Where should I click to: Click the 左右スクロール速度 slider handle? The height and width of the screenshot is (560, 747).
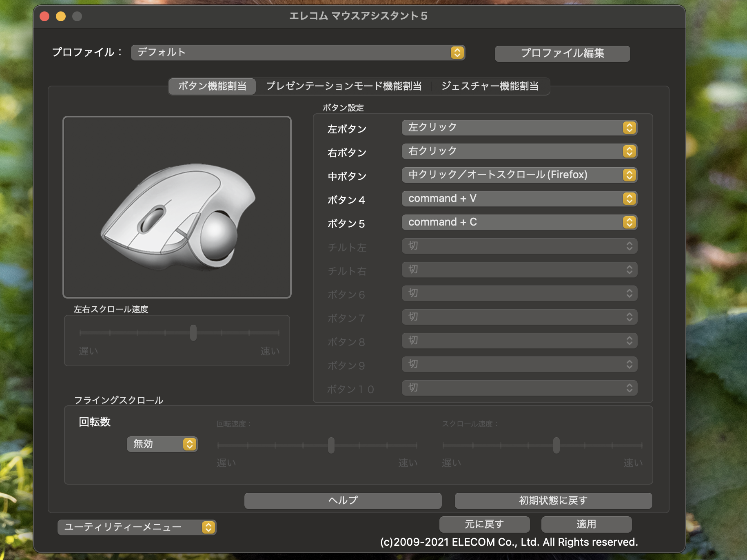pos(193,333)
